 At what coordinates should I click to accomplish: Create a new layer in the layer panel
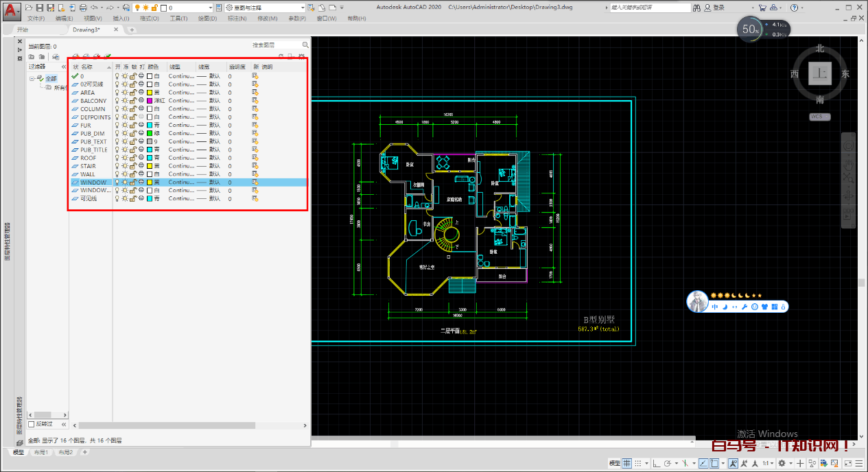[x=75, y=56]
